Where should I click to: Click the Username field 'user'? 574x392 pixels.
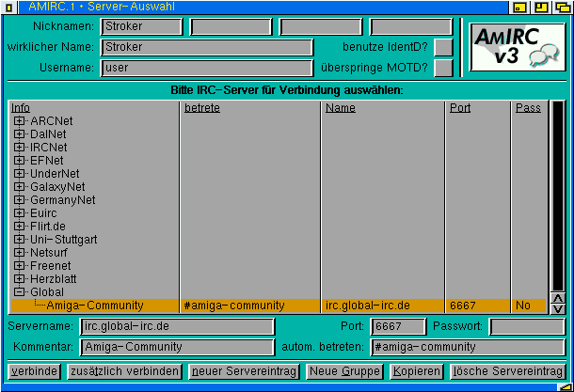coord(207,68)
